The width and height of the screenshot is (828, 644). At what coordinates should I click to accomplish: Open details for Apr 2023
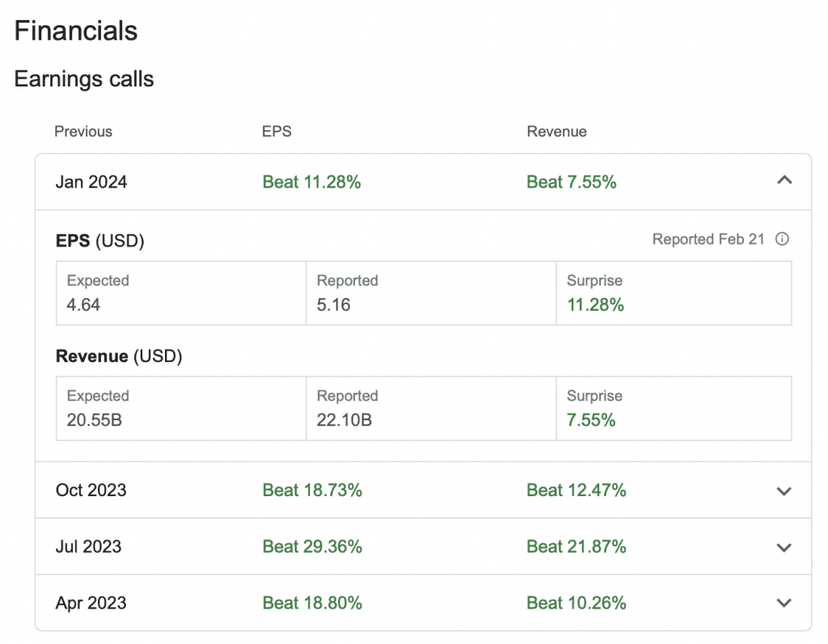click(x=88, y=603)
